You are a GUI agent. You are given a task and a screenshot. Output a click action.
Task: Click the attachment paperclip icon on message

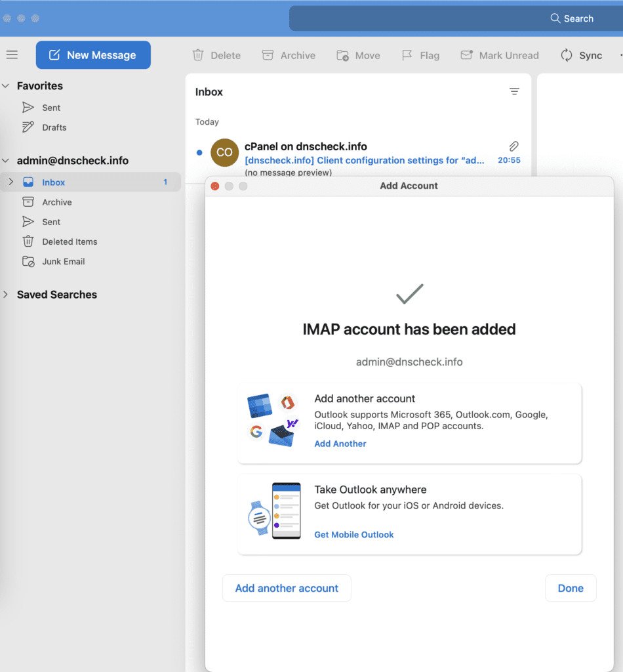[514, 146]
